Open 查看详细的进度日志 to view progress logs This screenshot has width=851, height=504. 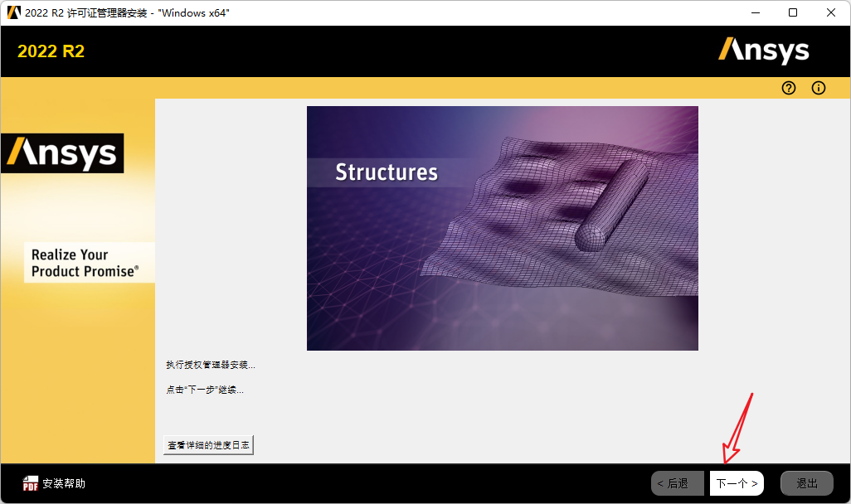click(207, 444)
